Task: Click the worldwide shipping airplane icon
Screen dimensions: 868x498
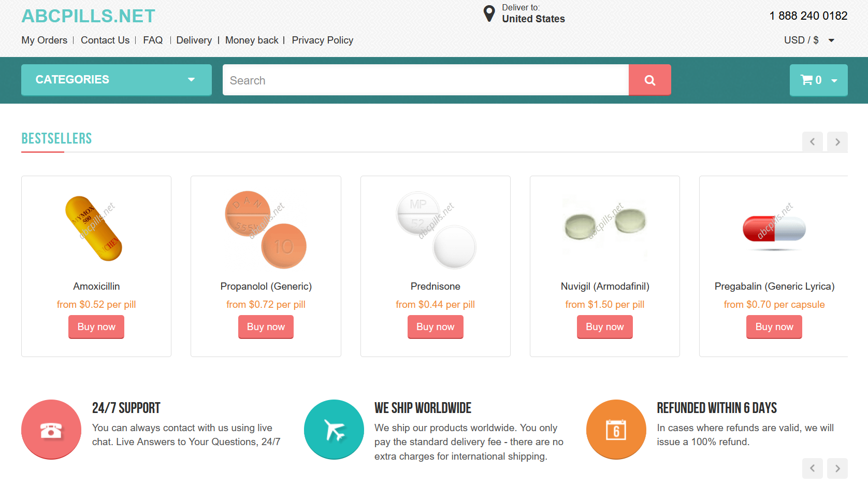Action: 334,430
